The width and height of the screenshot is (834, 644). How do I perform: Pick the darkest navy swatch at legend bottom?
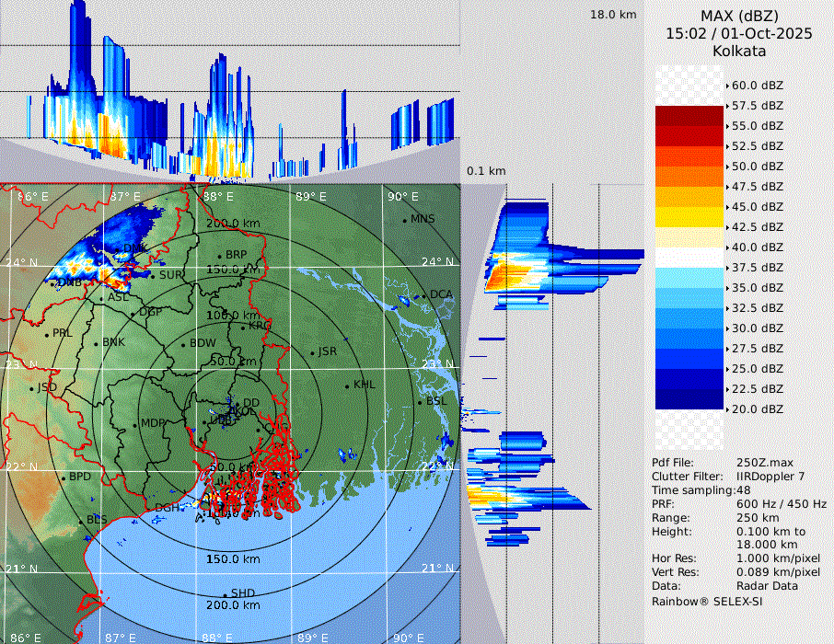point(689,398)
